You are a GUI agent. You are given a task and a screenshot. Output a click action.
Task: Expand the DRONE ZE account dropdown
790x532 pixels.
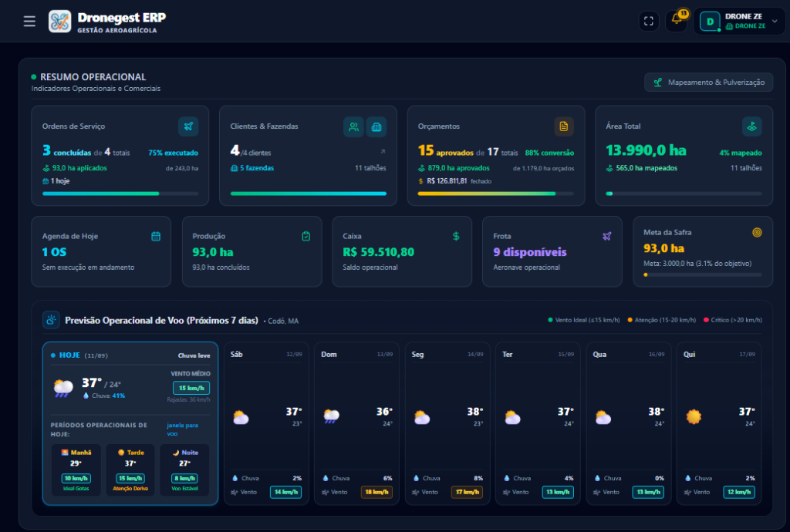pyautogui.click(x=775, y=21)
